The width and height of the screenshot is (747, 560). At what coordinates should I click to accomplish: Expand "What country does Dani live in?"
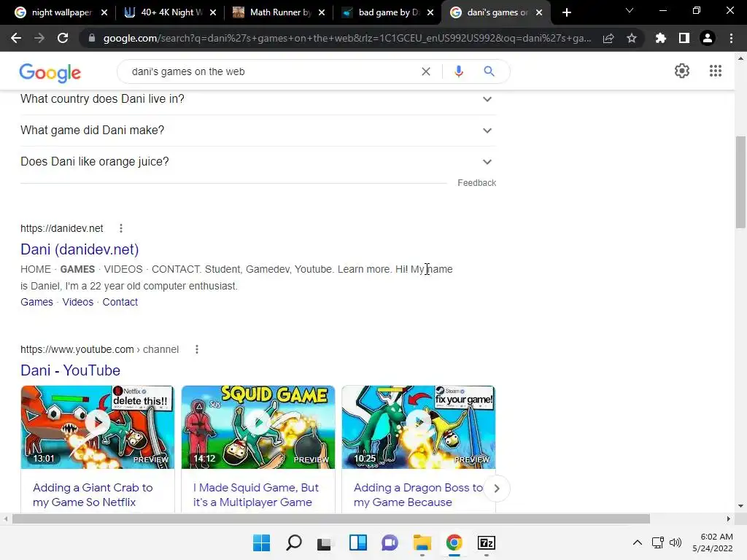point(258,99)
